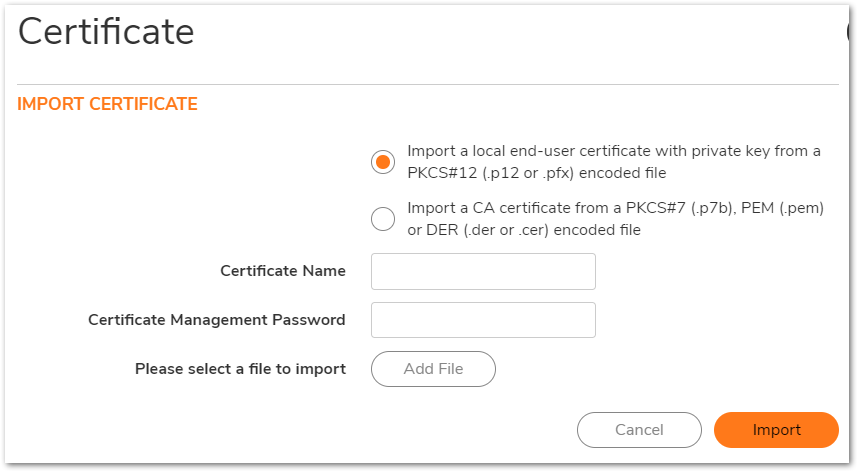Select the CA certificate import radio button
The image size is (858, 472).
383,219
